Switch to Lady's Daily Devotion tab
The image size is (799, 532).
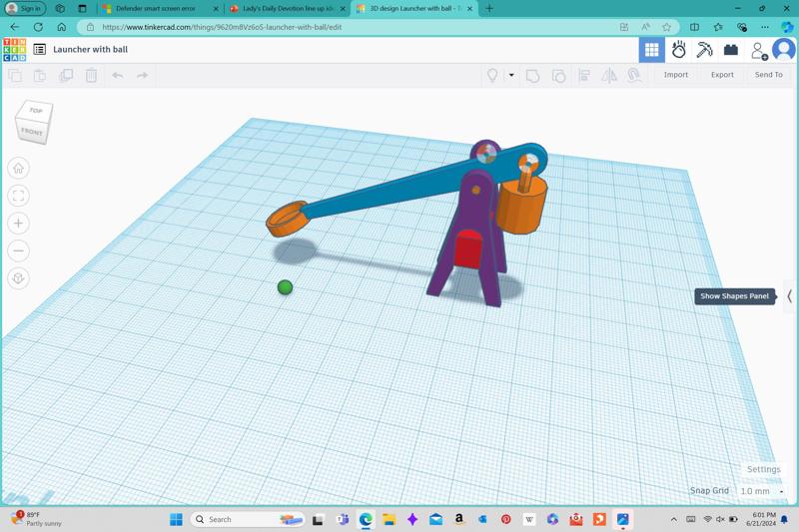tap(288, 9)
